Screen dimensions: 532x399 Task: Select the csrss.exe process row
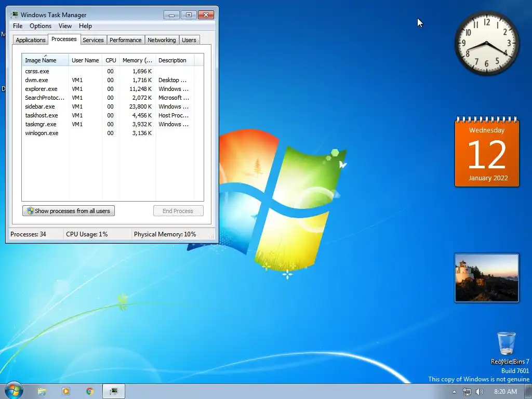(x=108, y=71)
